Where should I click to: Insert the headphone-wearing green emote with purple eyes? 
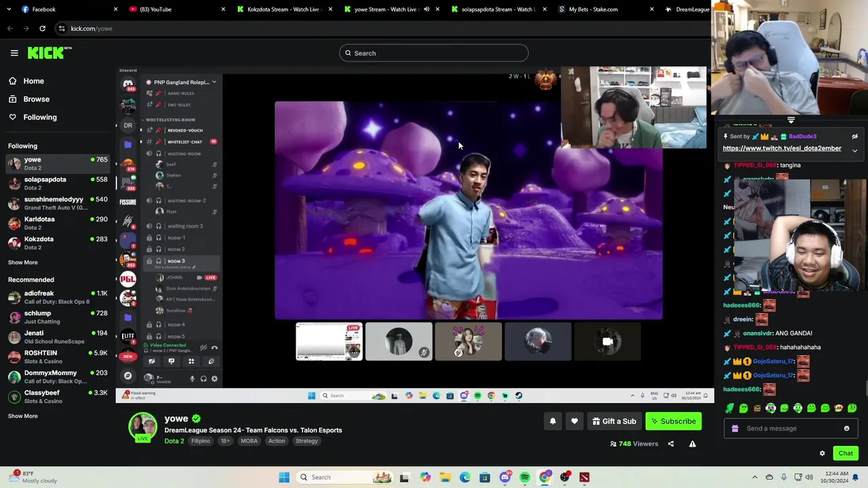point(770,408)
